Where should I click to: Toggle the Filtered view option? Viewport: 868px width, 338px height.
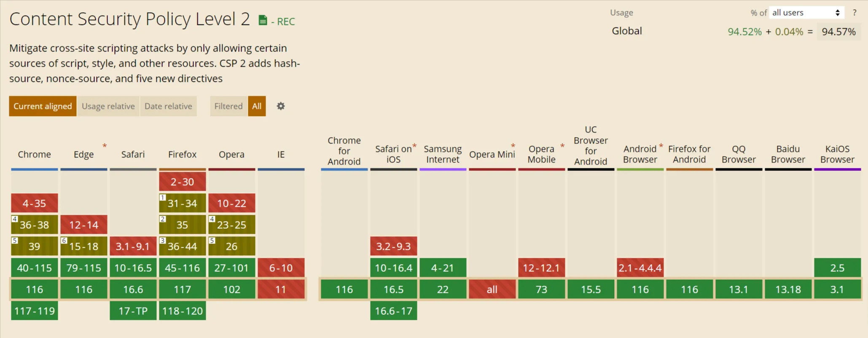[228, 106]
